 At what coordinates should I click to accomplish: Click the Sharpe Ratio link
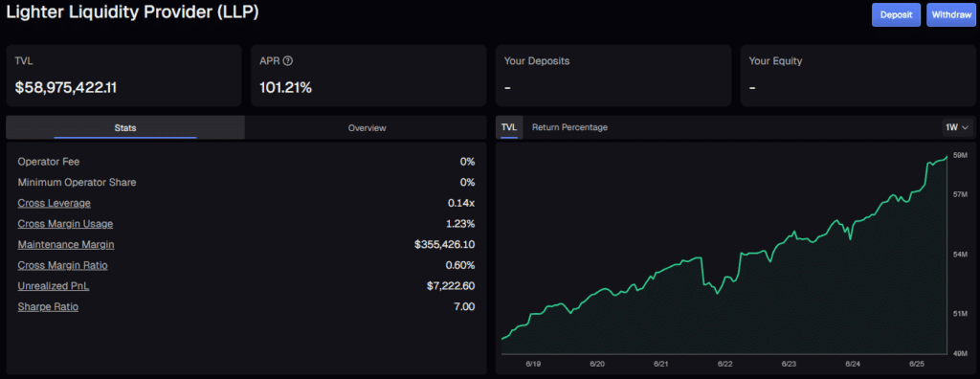pyautogui.click(x=48, y=306)
